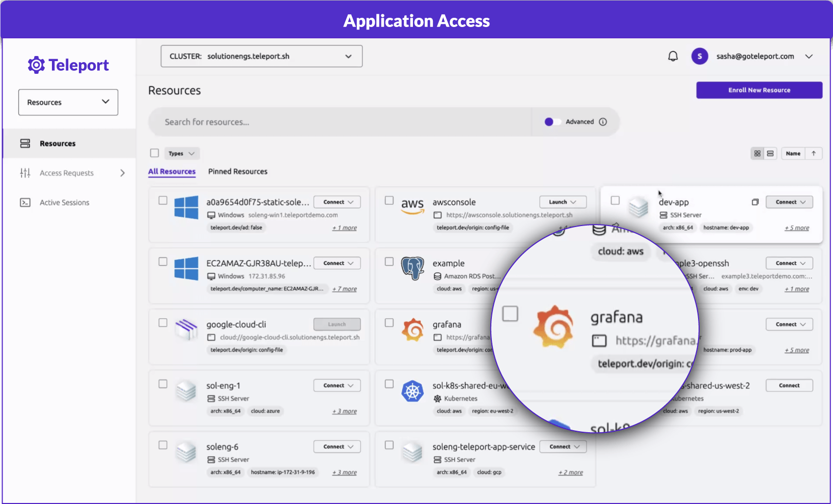Screen dimensions: 833x504
Task: Open Resources in the sidebar
Action: click(x=69, y=144)
